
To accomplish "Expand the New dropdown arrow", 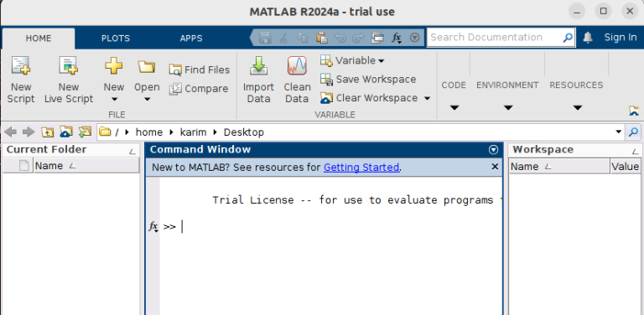I will pos(114,99).
